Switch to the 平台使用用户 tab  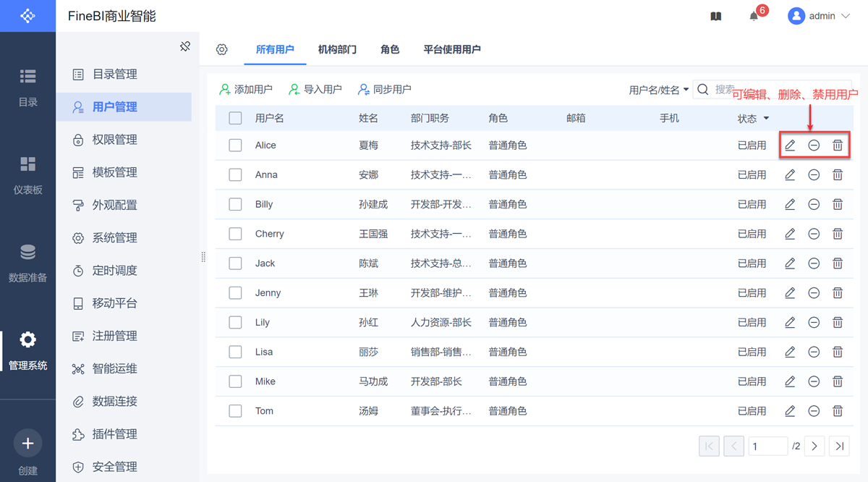click(x=452, y=50)
